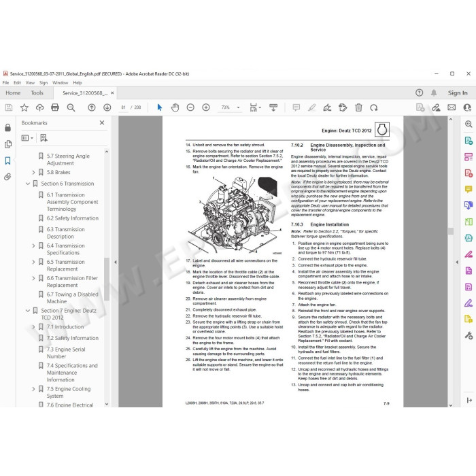Open the File menu
This screenshot has width=476, height=476.
[5, 82]
